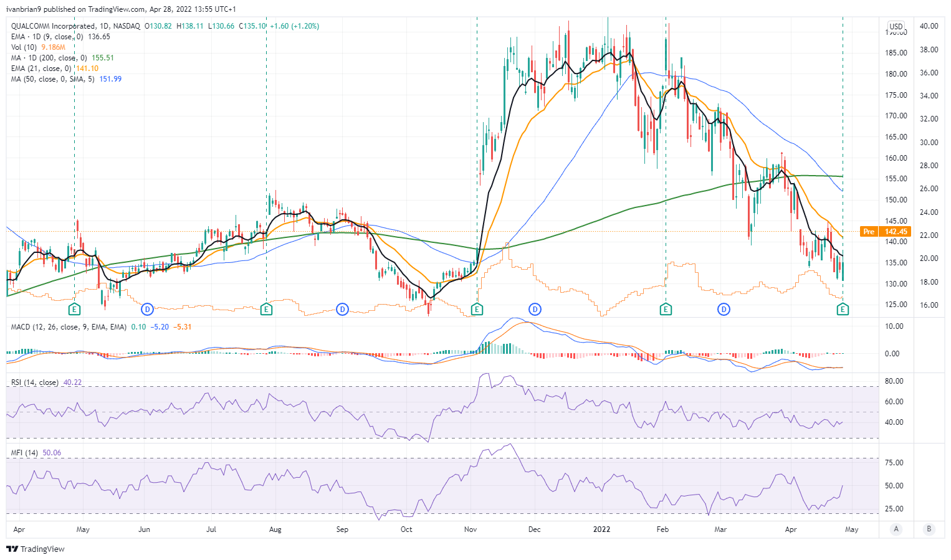Select the Sep label on time axis
Screen dimensions: 951x560
342,529
